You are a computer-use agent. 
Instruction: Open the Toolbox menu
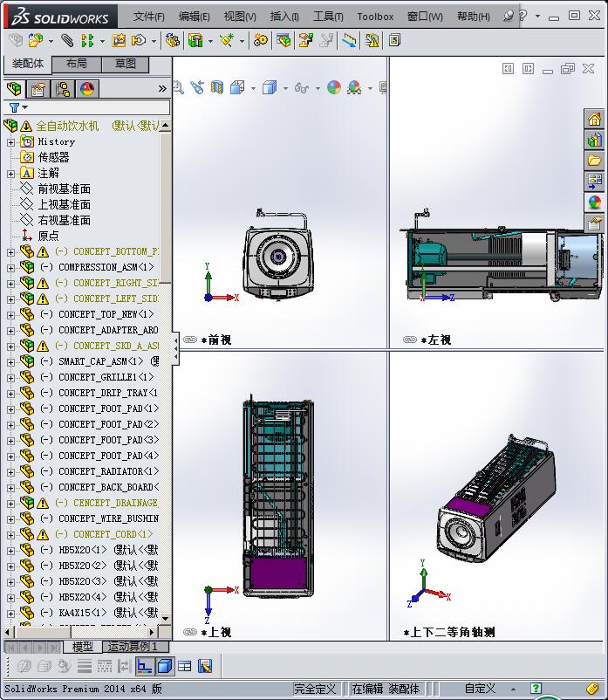point(375,17)
